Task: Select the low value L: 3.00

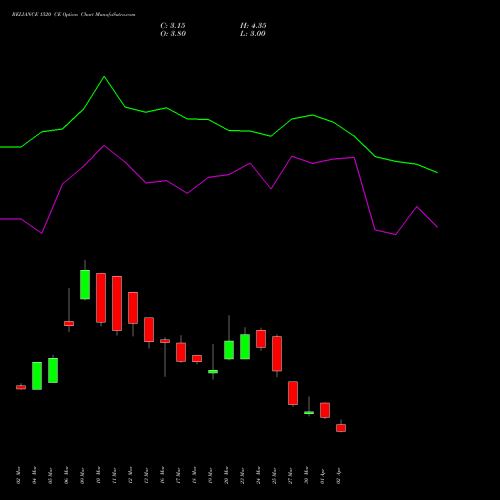Action: pos(253,34)
